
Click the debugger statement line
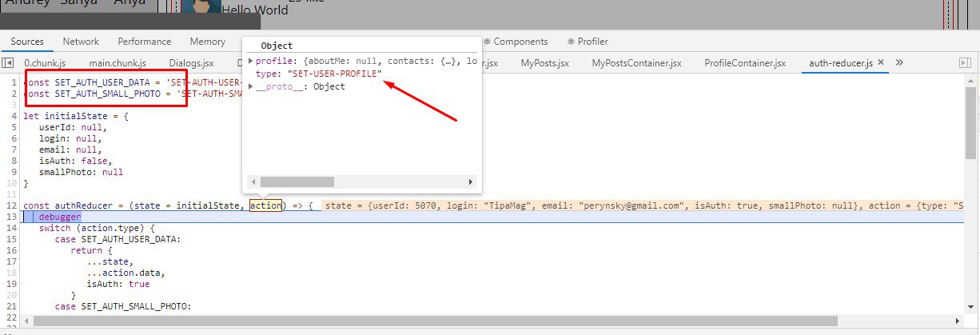click(61, 217)
